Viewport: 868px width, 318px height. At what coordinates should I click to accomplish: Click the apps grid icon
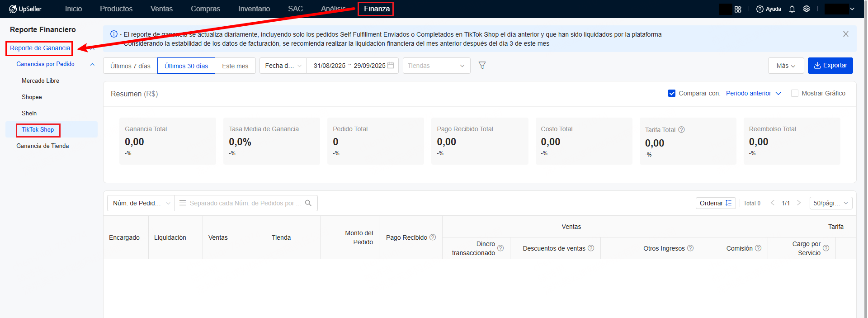point(738,9)
